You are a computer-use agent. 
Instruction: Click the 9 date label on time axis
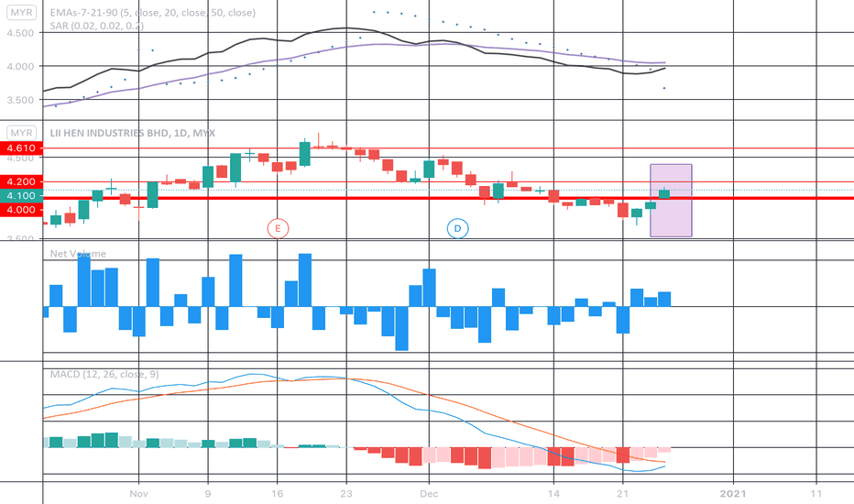coord(208,494)
